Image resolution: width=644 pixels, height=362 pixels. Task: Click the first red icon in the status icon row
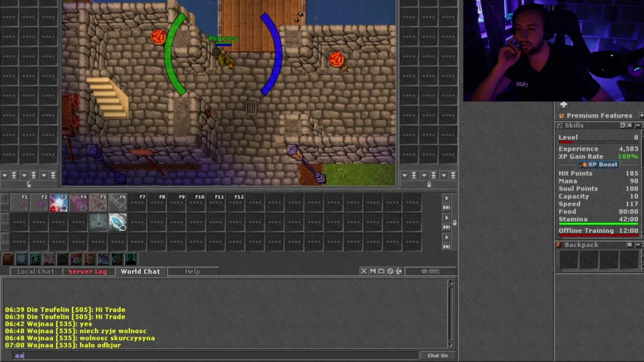[8, 259]
